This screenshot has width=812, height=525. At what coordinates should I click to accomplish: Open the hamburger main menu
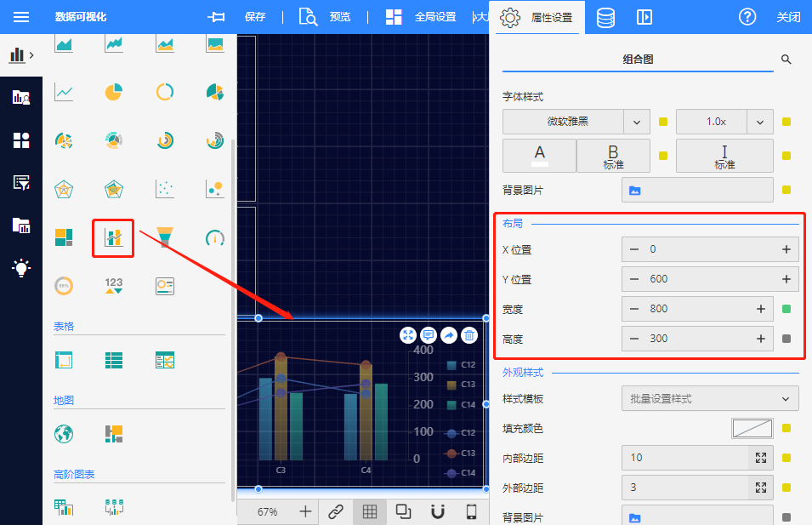21,17
